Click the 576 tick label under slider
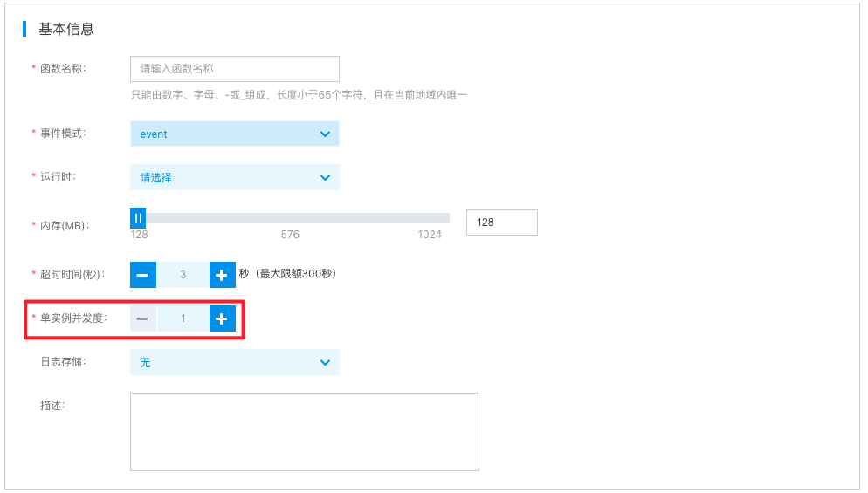The height and width of the screenshot is (493, 868). 290,235
